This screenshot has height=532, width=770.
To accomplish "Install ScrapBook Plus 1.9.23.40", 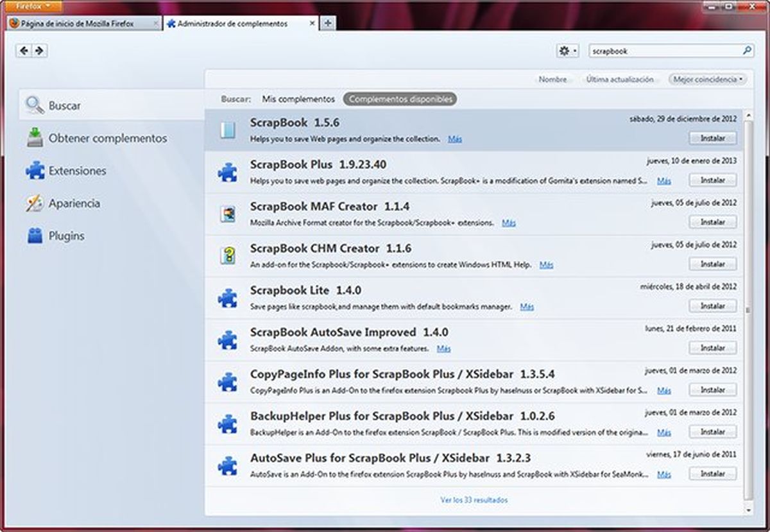I will pyautogui.click(x=712, y=180).
